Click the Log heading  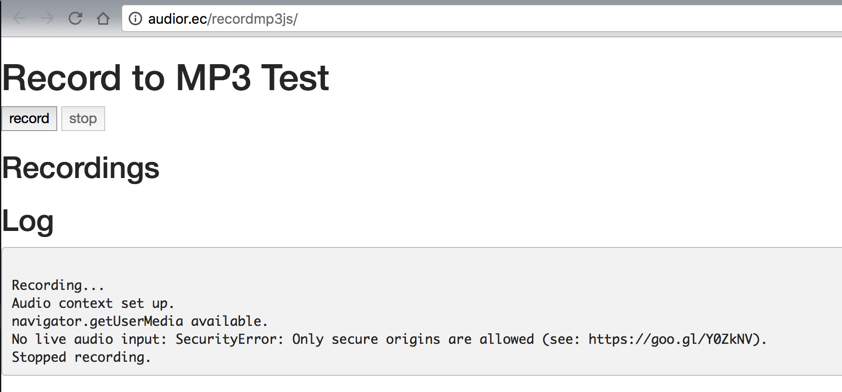28,221
